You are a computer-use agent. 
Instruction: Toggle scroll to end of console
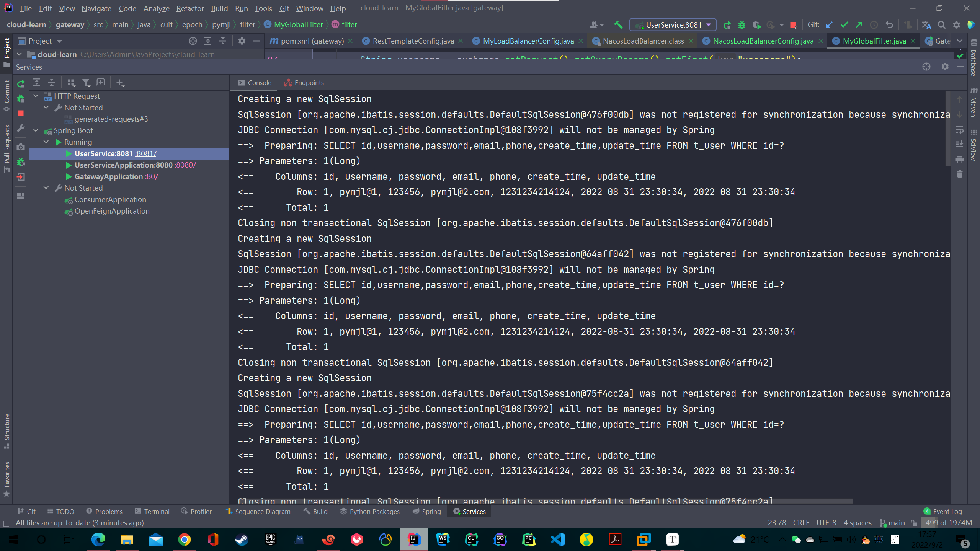click(x=959, y=144)
